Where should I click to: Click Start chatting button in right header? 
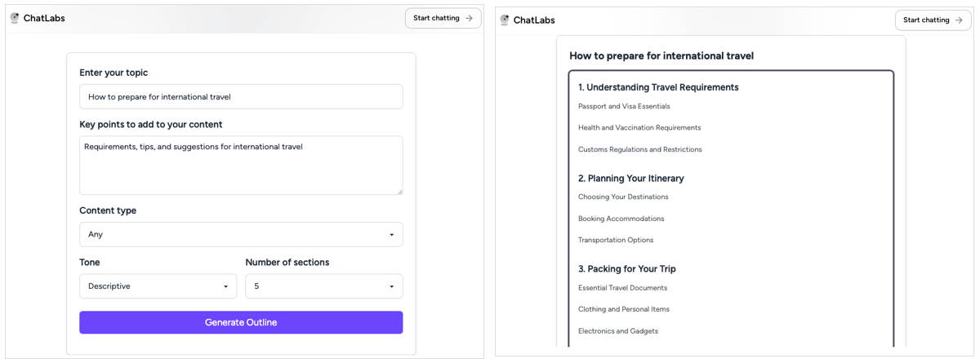point(933,20)
